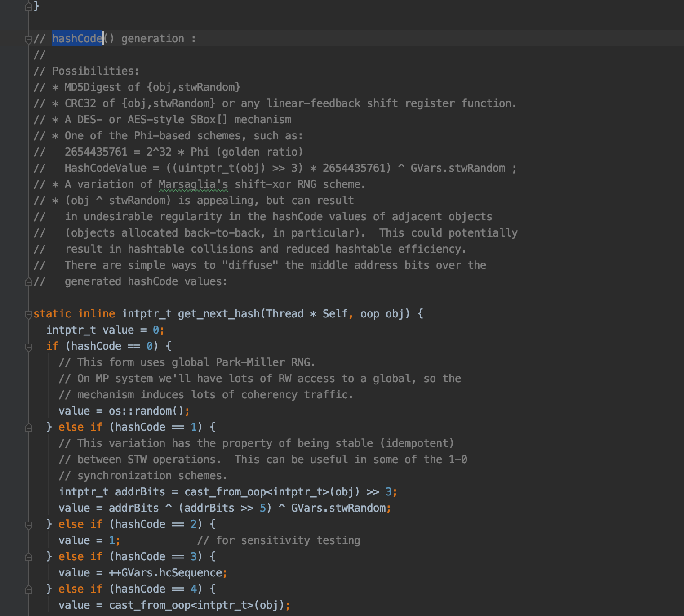Click 'GVars.stwRandom' in the value assignment line

click(x=338, y=508)
